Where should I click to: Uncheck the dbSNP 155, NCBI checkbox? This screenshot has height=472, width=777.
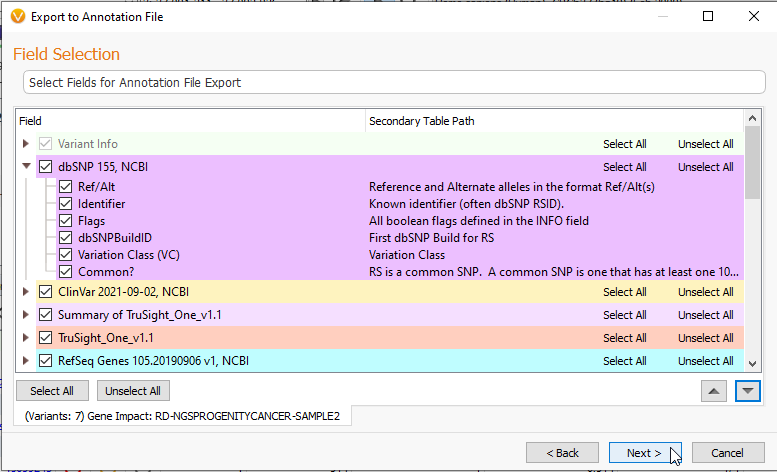pyautogui.click(x=45, y=167)
